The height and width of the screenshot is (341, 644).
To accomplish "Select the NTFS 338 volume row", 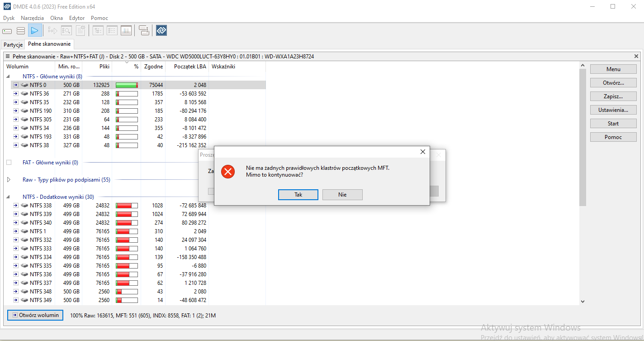I will (x=135, y=206).
